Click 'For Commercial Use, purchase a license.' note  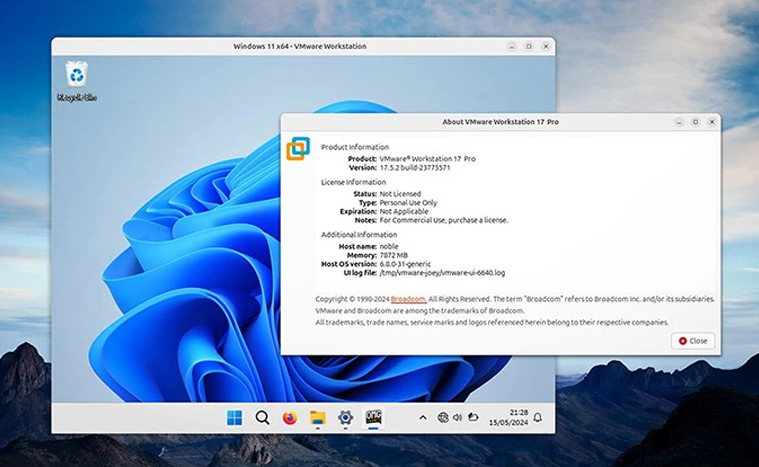444,220
